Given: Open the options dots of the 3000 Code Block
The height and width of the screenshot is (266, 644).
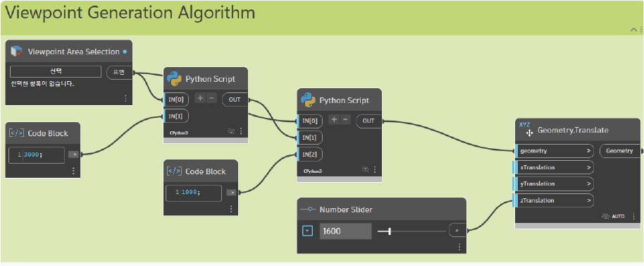Looking at the screenshot, I should click(x=73, y=170).
